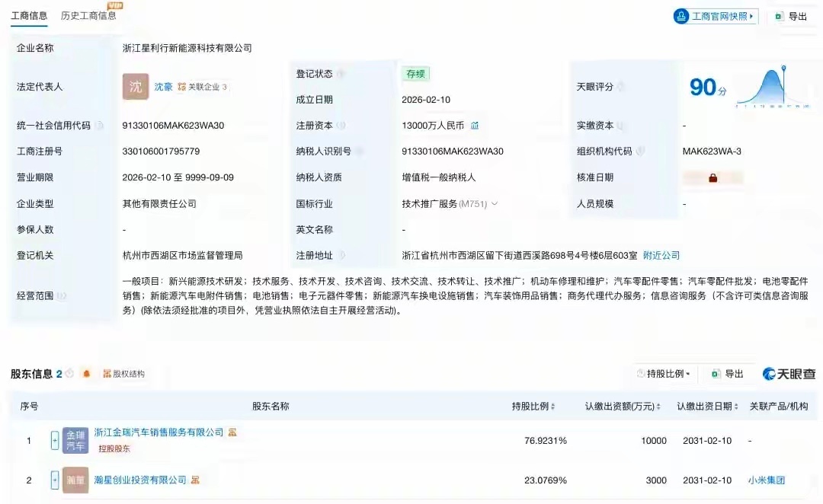Export shareholder list via lower 导出 button
The width and height of the screenshot is (823, 504).
(728, 374)
